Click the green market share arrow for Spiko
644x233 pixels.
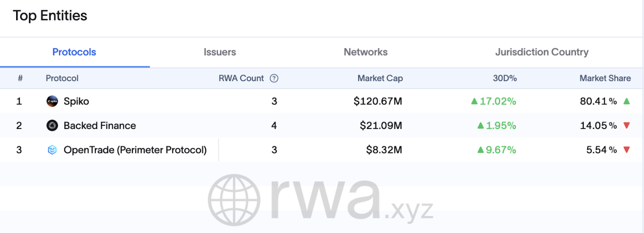[x=627, y=101]
